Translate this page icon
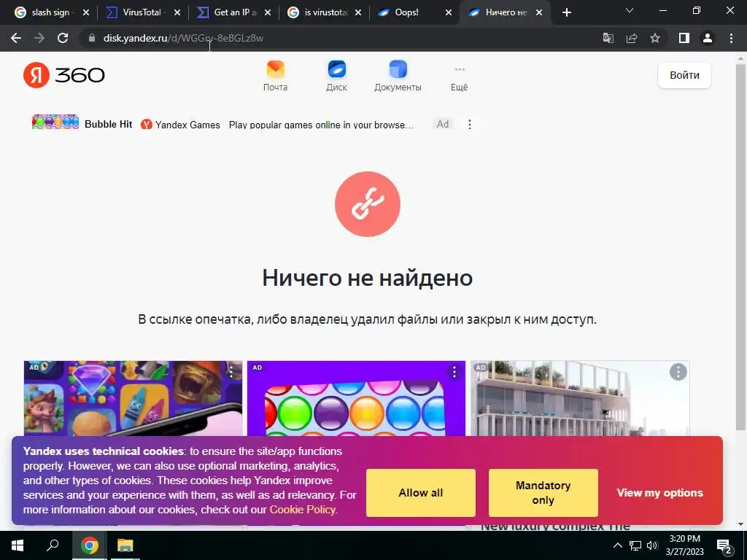This screenshot has height=560, width=747. tap(608, 38)
